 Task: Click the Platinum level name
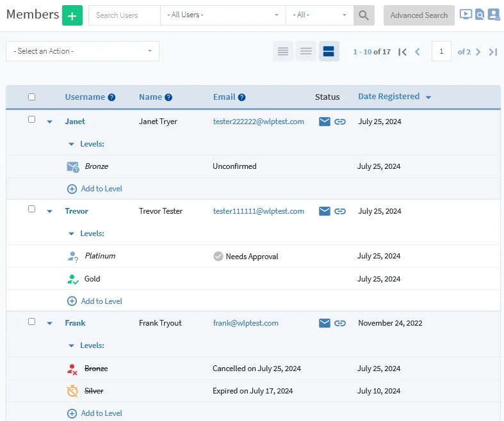(100, 256)
